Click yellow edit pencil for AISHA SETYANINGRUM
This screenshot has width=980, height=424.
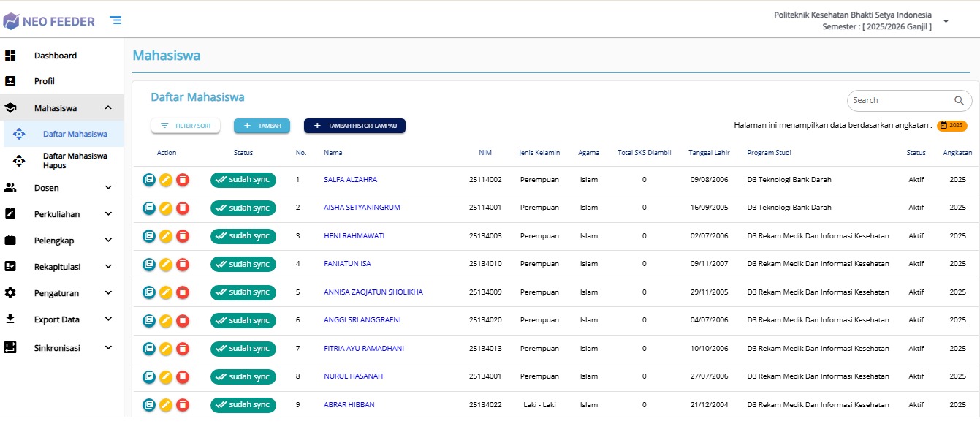click(166, 208)
